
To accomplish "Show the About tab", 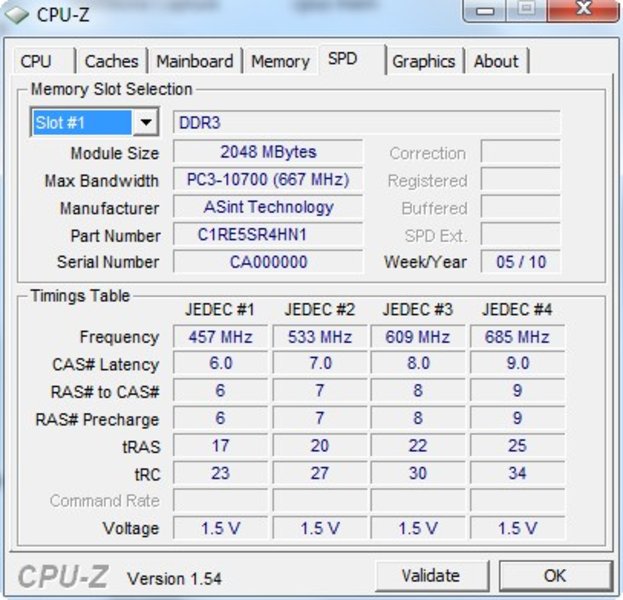I will point(496,61).
